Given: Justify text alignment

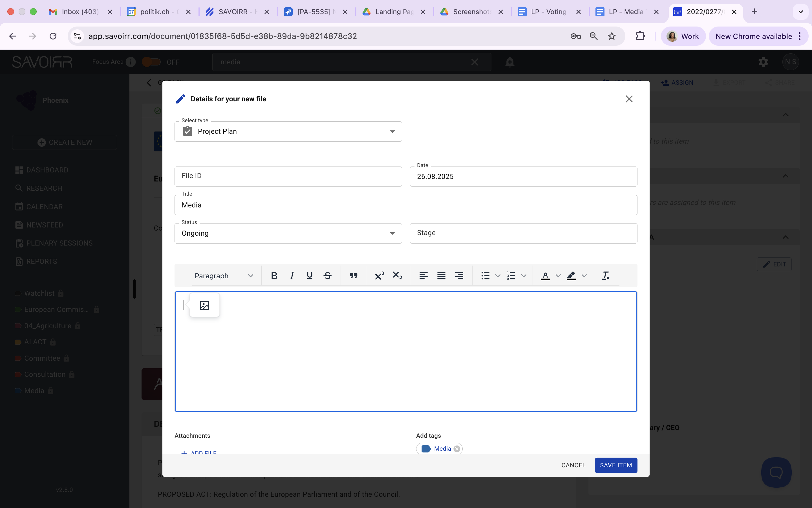Looking at the screenshot, I should 441,276.
